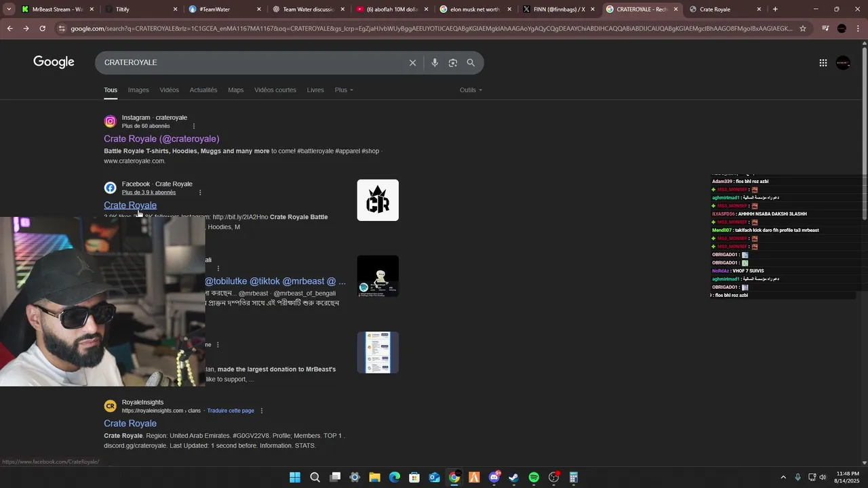Click Traduire cette page link
868x488 pixels.
click(x=231, y=411)
